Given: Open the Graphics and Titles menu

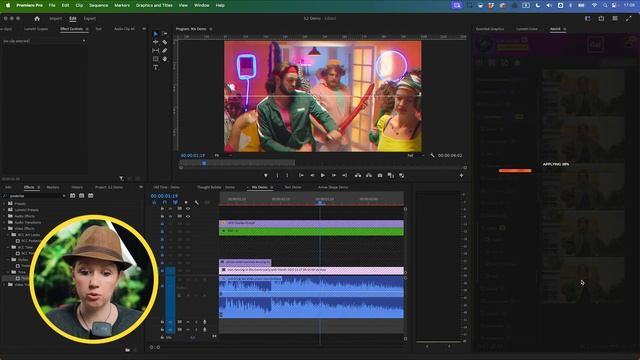Looking at the screenshot, I should (154, 5).
